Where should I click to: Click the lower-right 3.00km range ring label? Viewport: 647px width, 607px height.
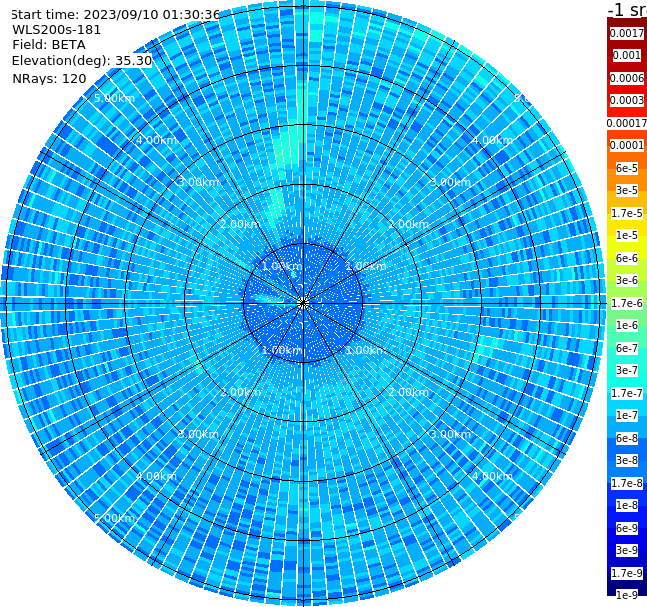pos(450,434)
